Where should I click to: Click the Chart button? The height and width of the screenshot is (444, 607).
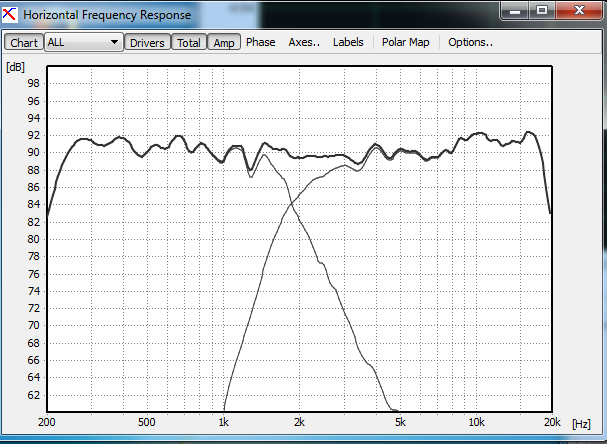[x=24, y=43]
